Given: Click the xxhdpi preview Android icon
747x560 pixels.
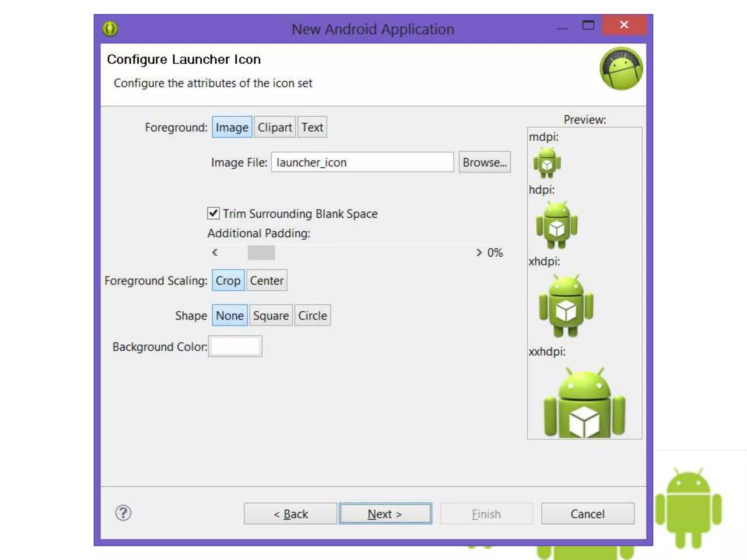Looking at the screenshot, I should click(x=584, y=403).
